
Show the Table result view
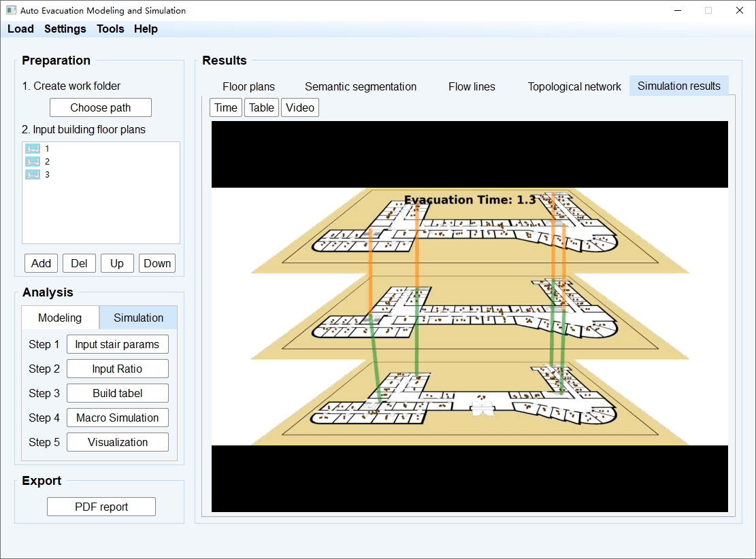point(262,107)
